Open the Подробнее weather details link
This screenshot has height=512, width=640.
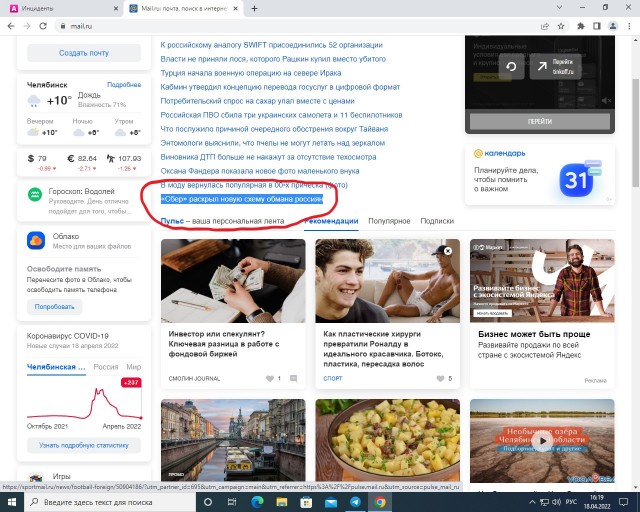124,85
